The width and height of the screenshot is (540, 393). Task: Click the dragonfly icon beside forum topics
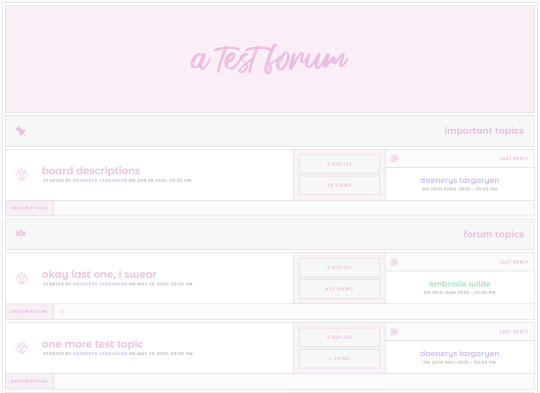[21, 234]
